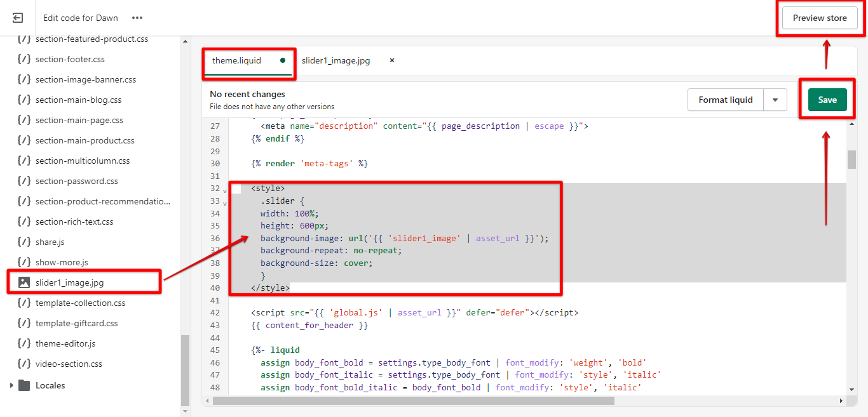Open the Format liquid dropdown arrow

click(x=775, y=100)
